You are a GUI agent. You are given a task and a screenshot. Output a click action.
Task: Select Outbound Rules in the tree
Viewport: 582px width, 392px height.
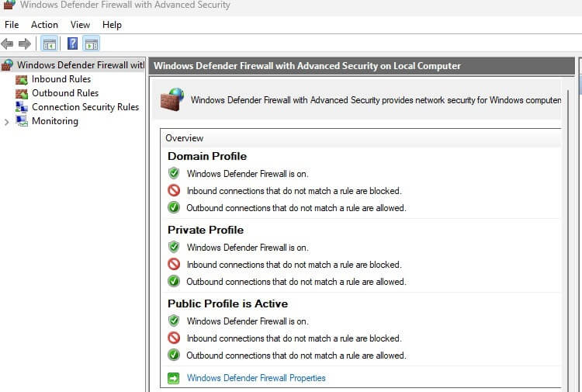pyautogui.click(x=65, y=93)
